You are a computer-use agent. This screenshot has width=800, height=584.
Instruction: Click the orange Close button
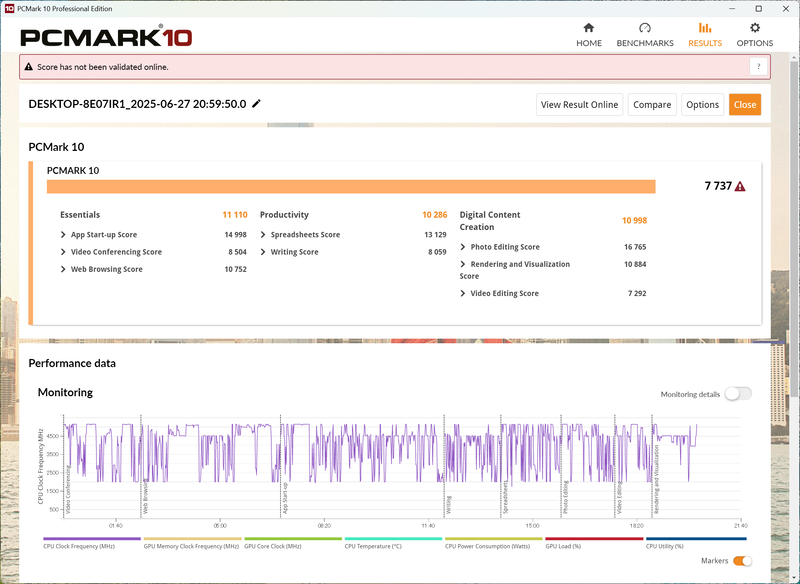coord(744,104)
